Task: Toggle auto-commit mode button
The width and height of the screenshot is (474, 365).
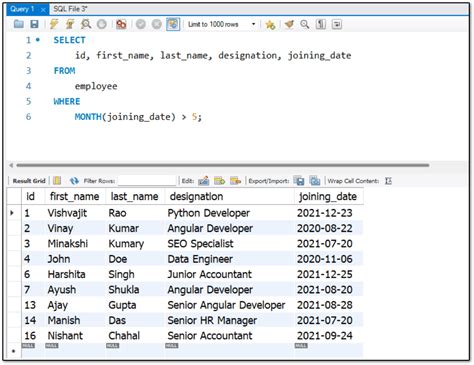Action: [x=173, y=24]
